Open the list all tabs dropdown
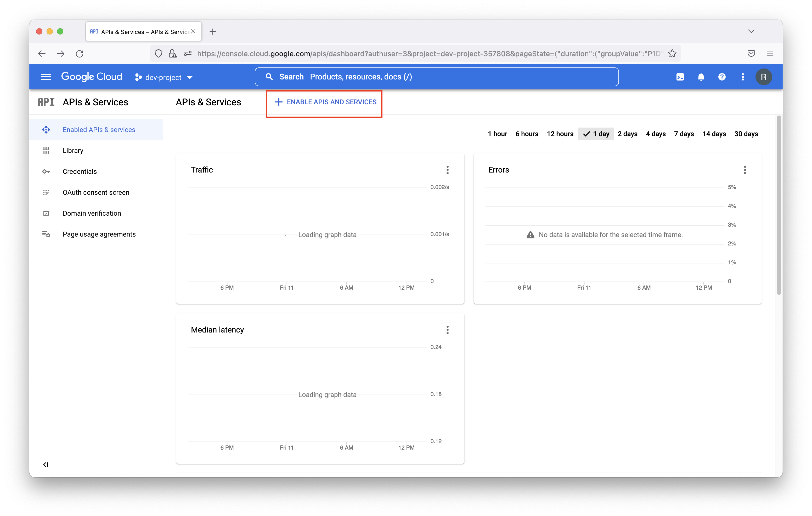The image size is (812, 516). (x=751, y=31)
